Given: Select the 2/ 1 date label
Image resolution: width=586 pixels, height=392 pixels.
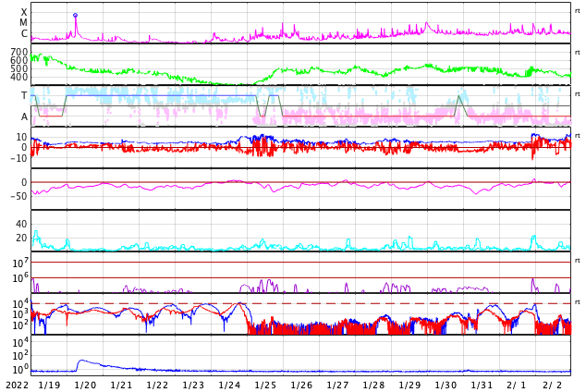Looking at the screenshot, I should coord(517,385).
